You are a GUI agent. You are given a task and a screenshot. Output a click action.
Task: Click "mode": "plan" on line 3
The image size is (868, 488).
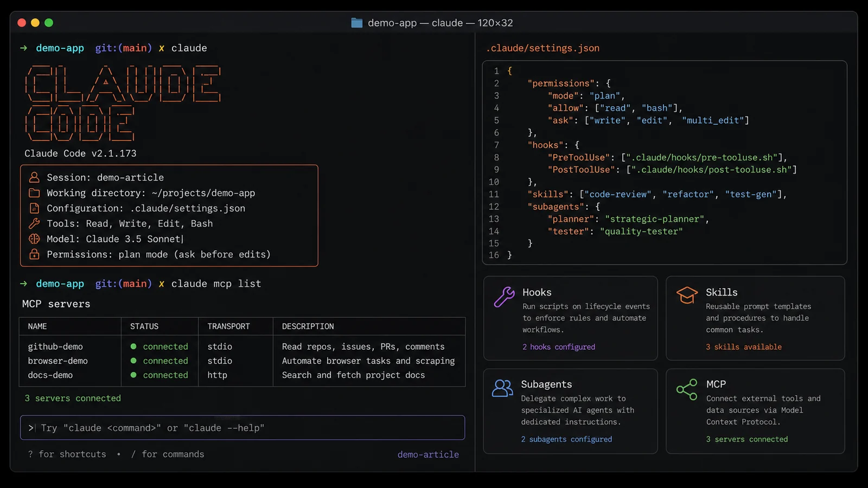(x=586, y=95)
